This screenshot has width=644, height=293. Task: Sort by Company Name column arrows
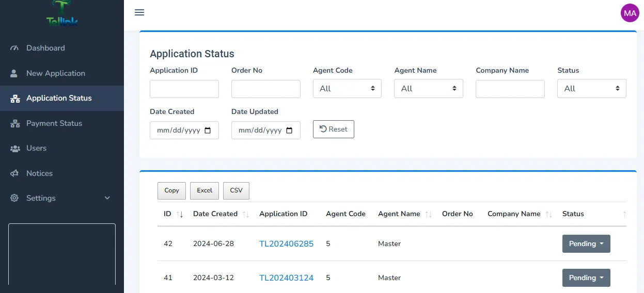click(548, 214)
